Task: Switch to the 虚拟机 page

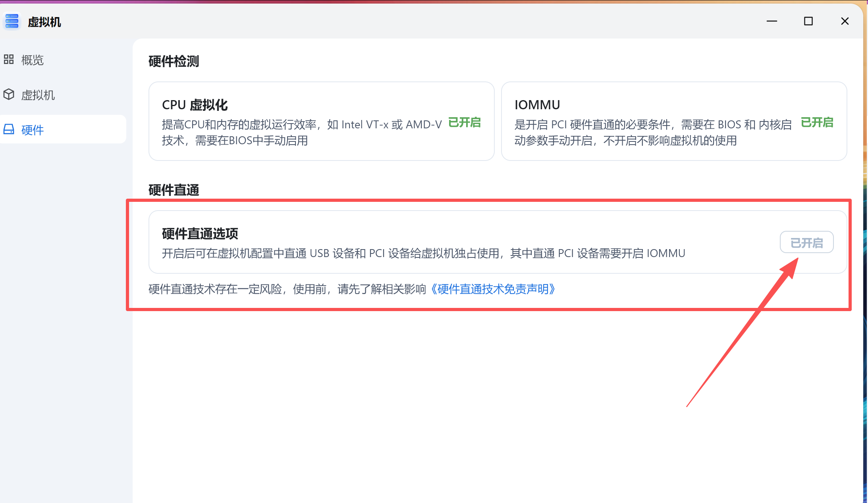Action: [x=38, y=95]
